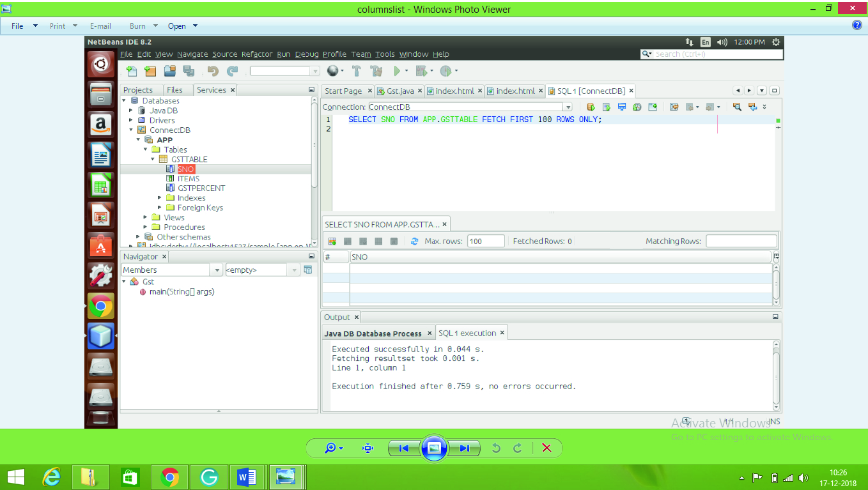Click the green Run Project arrow
The height and width of the screenshot is (490, 868).
(397, 71)
